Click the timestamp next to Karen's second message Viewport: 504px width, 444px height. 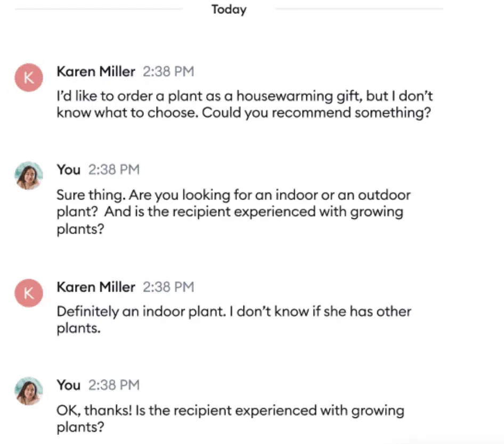click(168, 287)
